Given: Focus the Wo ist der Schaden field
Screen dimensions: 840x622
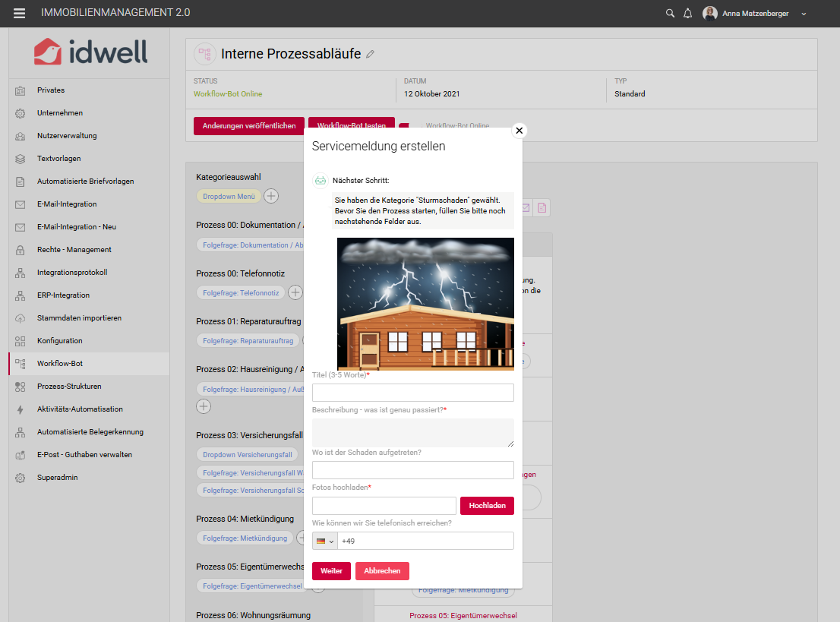Looking at the screenshot, I should click(413, 470).
